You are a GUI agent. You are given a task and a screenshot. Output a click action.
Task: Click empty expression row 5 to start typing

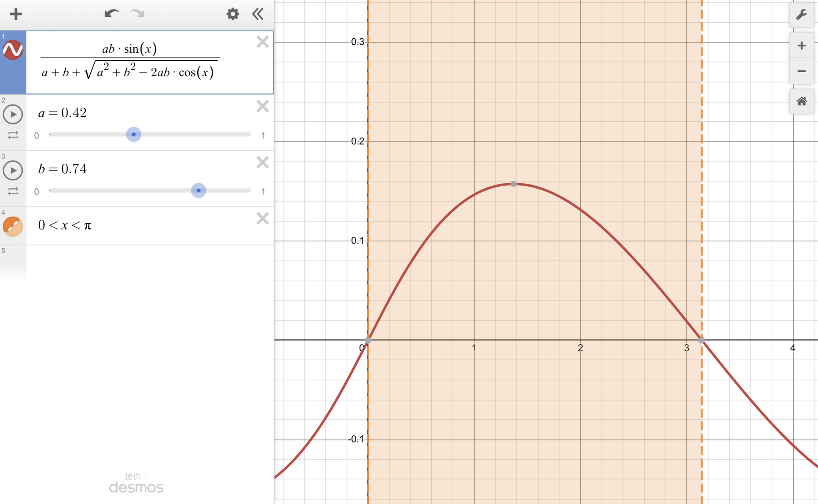click(150, 263)
